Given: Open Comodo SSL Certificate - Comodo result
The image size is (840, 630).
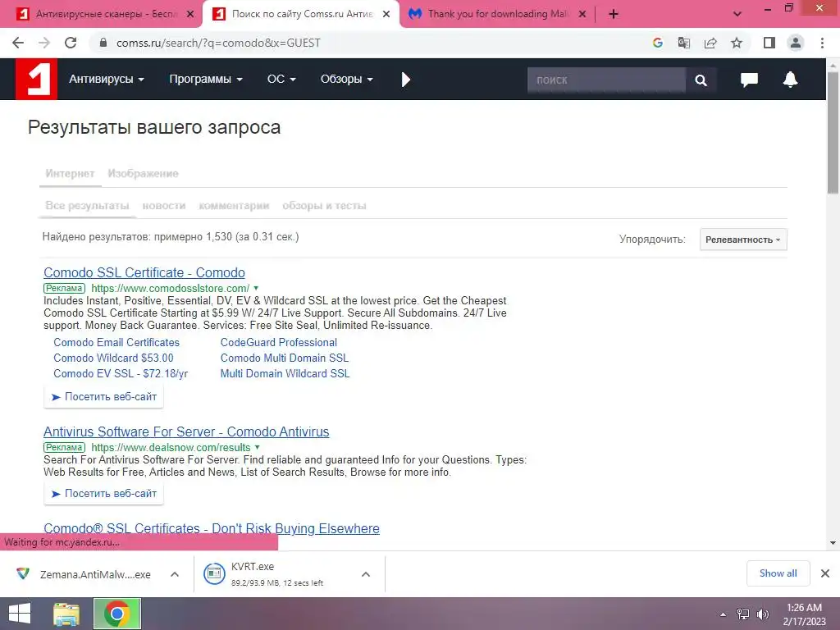Looking at the screenshot, I should point(144,272).
